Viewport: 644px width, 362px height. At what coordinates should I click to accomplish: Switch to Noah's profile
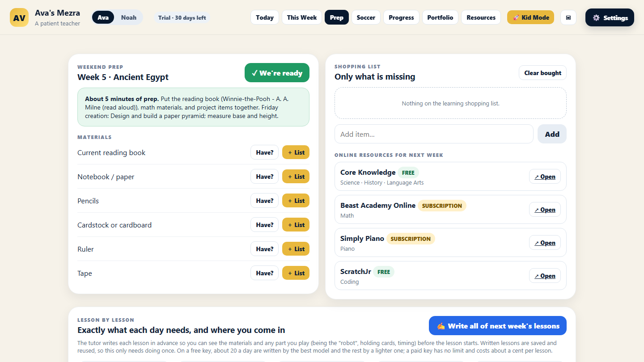(x=129, y=17)
